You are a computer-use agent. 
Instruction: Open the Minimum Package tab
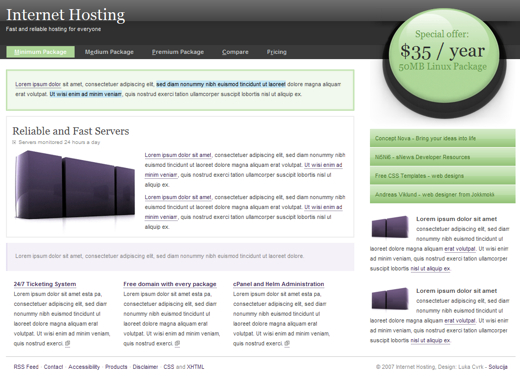pos(40,52)
